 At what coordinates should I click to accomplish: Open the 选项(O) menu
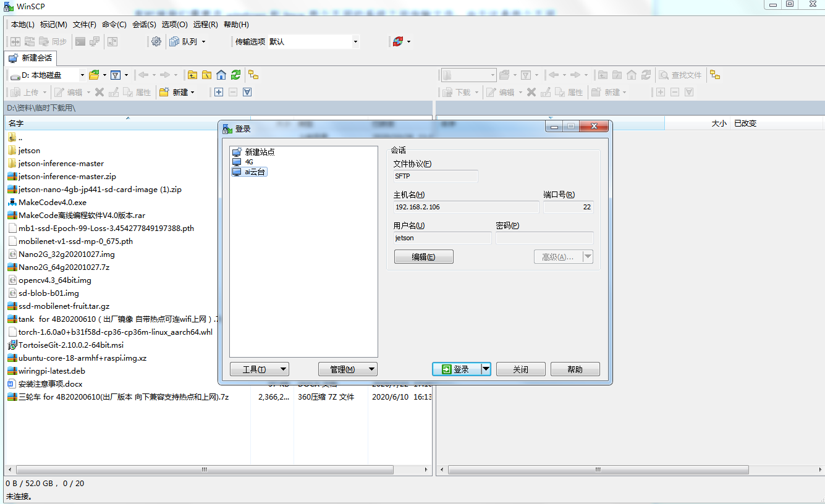click(x=174, y=25)
